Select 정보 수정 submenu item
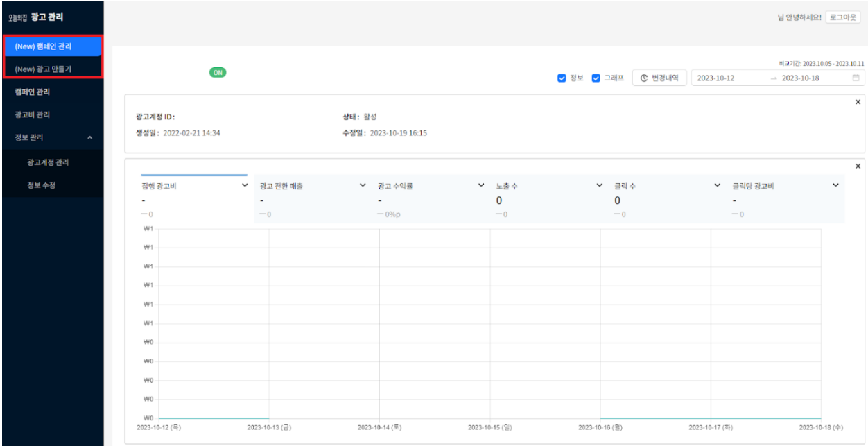The height and width of the screenshot is (446, 868). [41, 185]
